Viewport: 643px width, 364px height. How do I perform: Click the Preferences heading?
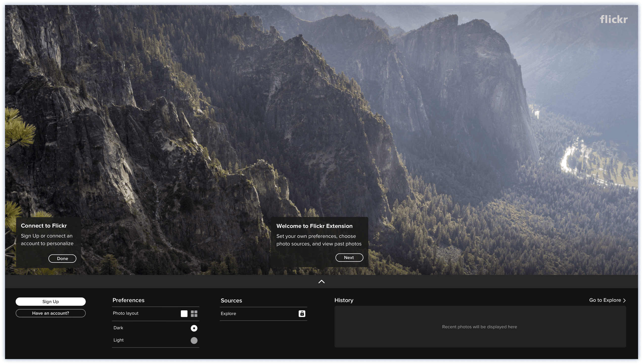(128, 300)
